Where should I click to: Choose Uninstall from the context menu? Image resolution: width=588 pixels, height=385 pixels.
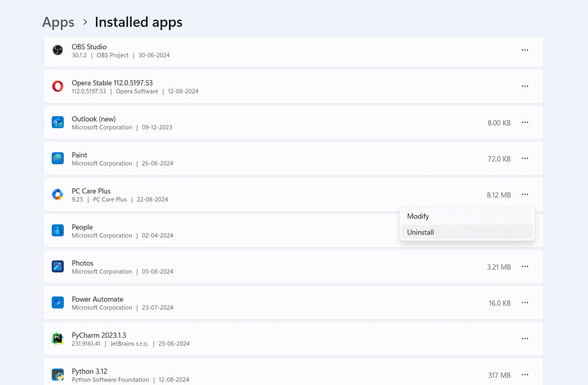click(x=420, y=232)
